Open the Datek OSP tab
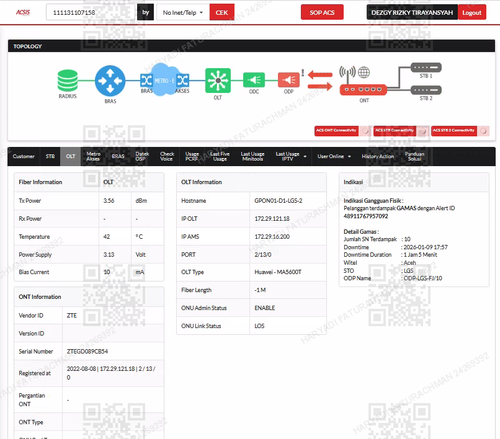The image size is (500, 439). click(142, 156)
